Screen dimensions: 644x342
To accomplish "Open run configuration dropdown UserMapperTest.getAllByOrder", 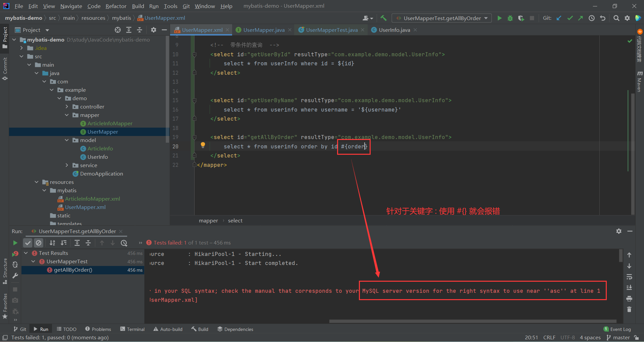I will pos(442,18).
